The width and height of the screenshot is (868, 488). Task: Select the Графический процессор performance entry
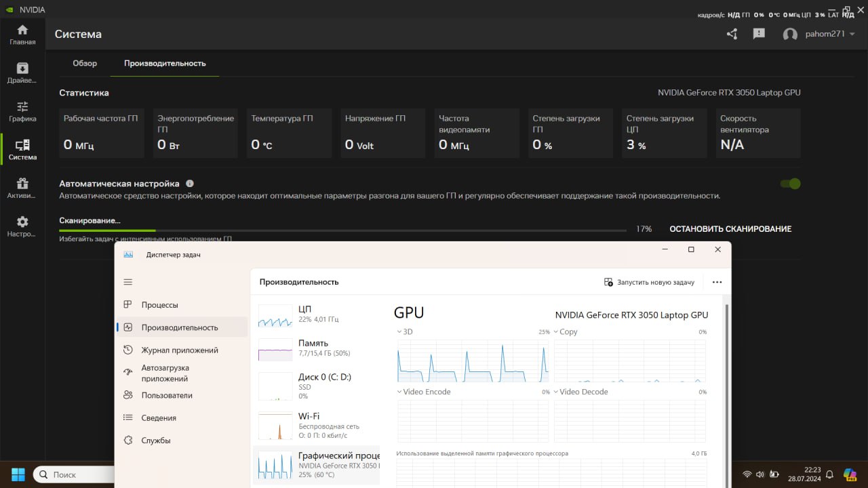(316, 465)
